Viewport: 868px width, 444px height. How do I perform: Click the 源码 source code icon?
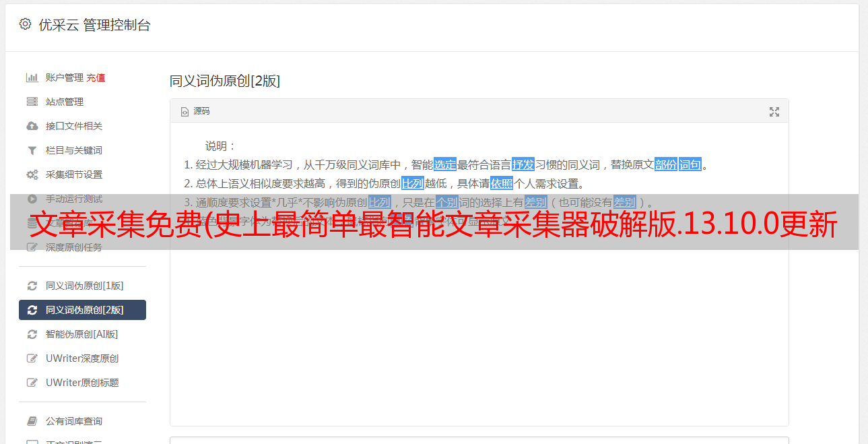tap(185, 112)
